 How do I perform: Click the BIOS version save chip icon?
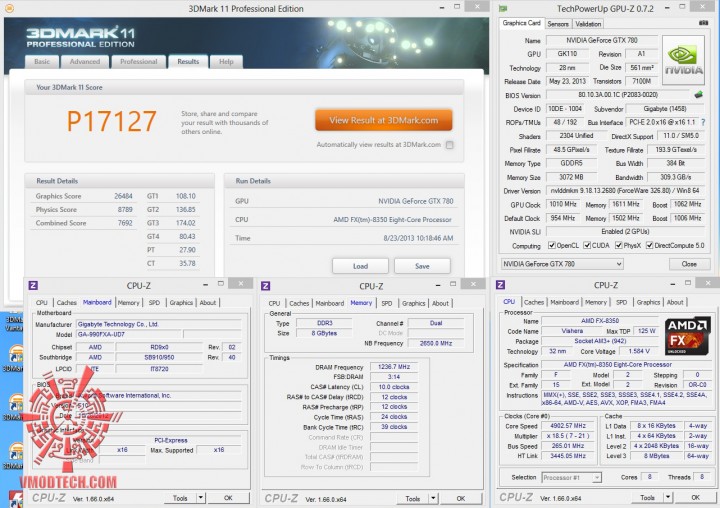(x=698, y=95)
